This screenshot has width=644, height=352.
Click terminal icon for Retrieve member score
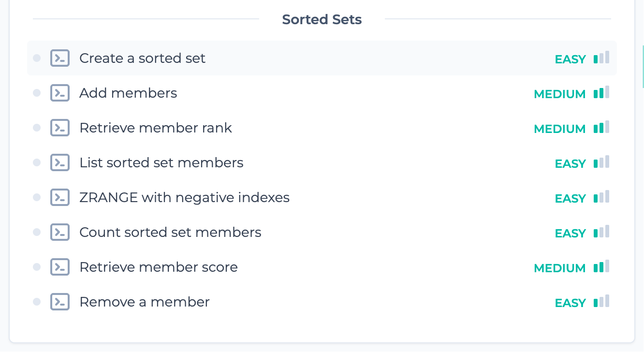(x=60, y=267)
